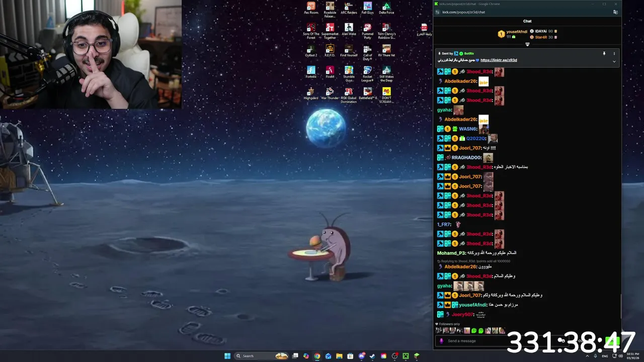Open Still Wakes the Deep shortcut
The width and height of the screenshot is (644, 362).
(386, 74)
